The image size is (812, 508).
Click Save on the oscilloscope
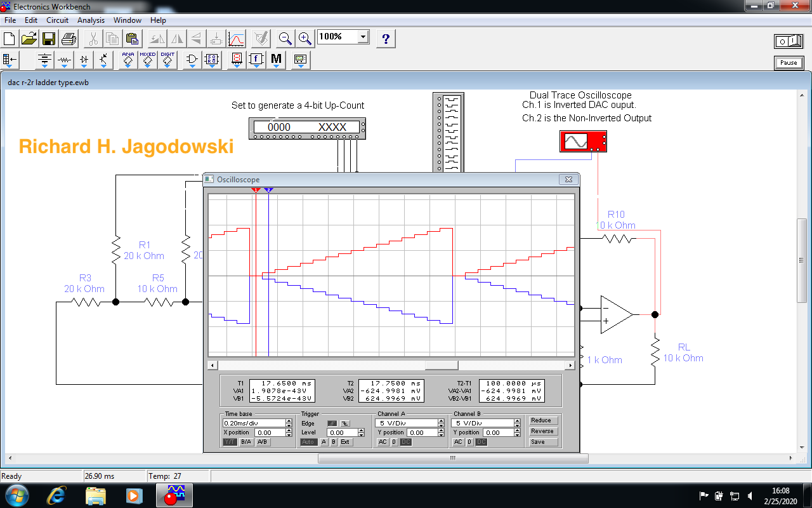point(544,442)
